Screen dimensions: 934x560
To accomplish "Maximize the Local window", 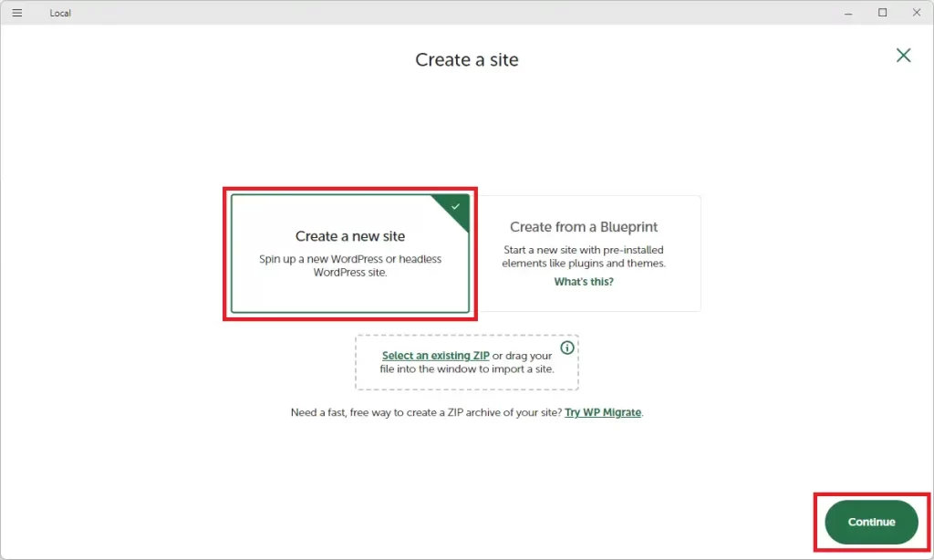I will [882, 13].
